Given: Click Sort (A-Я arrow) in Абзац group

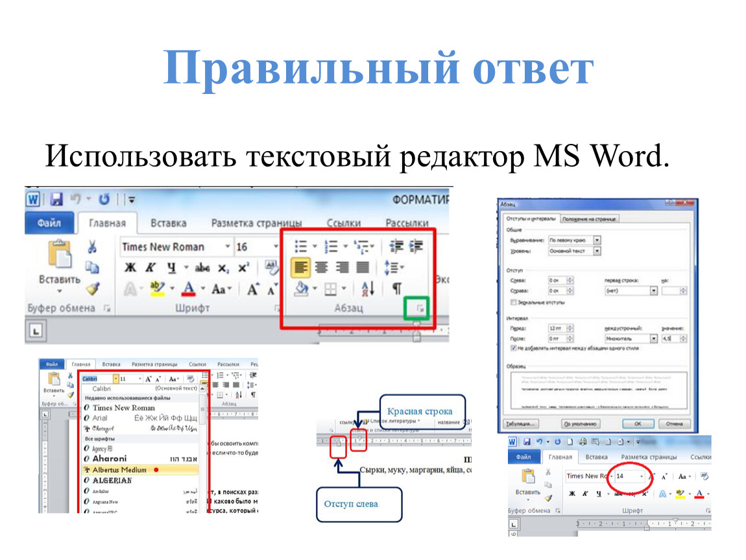Looking at the screenshot, I should tap(368, 288).
